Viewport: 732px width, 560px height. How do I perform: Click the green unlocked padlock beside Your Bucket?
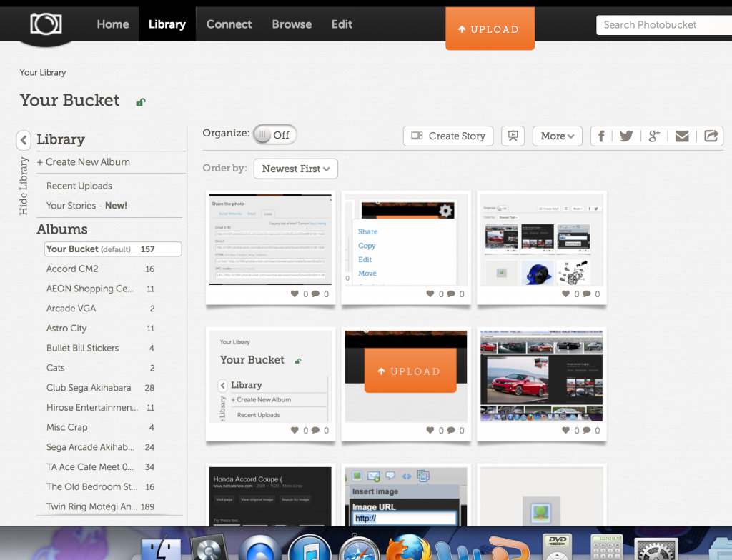(x=141, y=101)
